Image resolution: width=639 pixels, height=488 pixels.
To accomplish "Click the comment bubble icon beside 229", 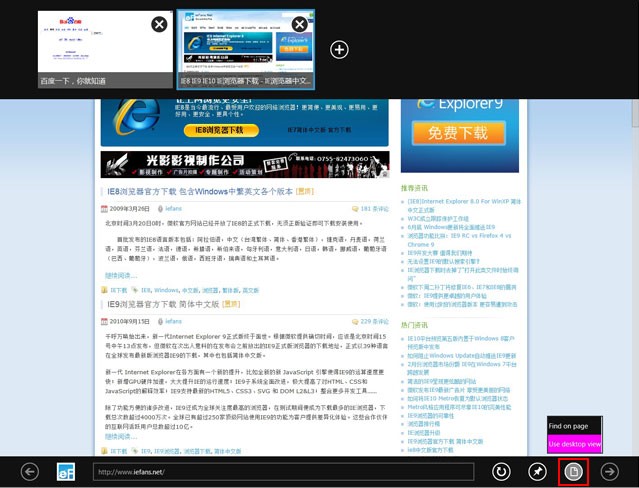I will point(355,322).
